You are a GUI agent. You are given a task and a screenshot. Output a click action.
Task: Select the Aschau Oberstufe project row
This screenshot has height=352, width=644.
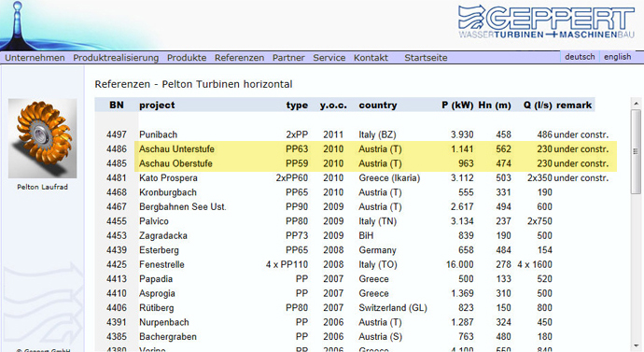click(375, 163)
